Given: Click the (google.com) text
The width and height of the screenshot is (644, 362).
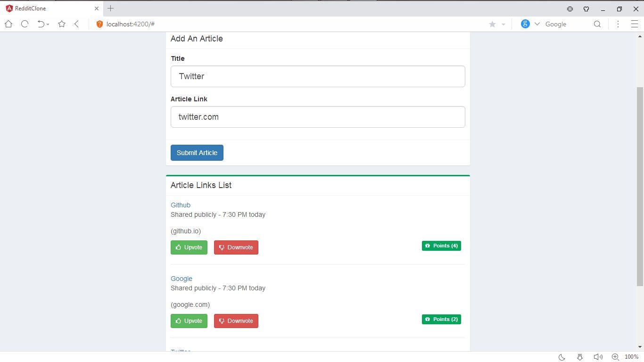Looking at the screenshot, I should tap(190, 304).
